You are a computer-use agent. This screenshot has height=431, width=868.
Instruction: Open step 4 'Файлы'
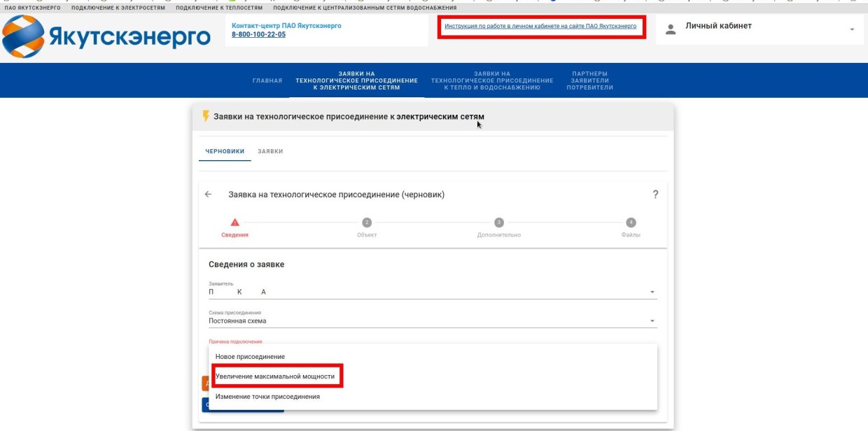pos(631,222)
